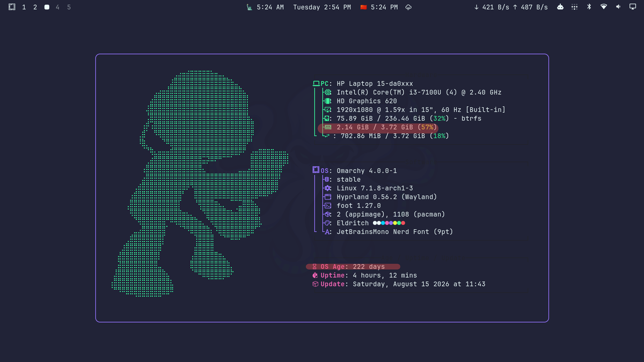The height and width of the screenshot is (362, 644).
Task: Click the Update cube icon
Action: [x=316, y=284]
